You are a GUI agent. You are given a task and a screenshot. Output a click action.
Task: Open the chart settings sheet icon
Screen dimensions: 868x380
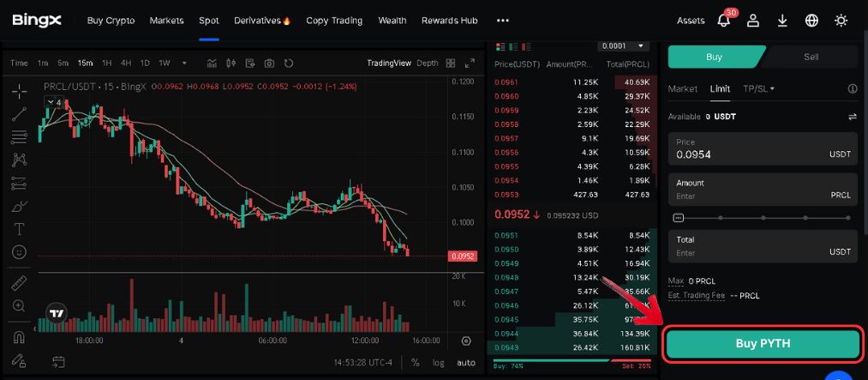pos(250,63)
